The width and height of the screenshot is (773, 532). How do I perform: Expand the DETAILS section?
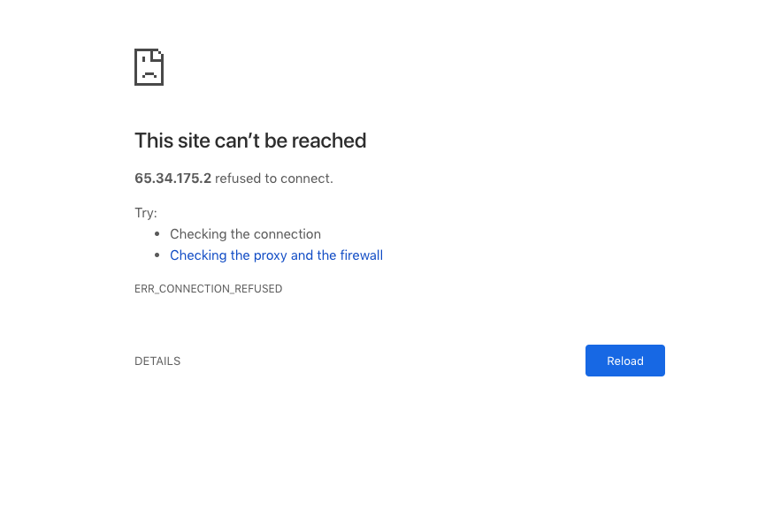point(157,361)
